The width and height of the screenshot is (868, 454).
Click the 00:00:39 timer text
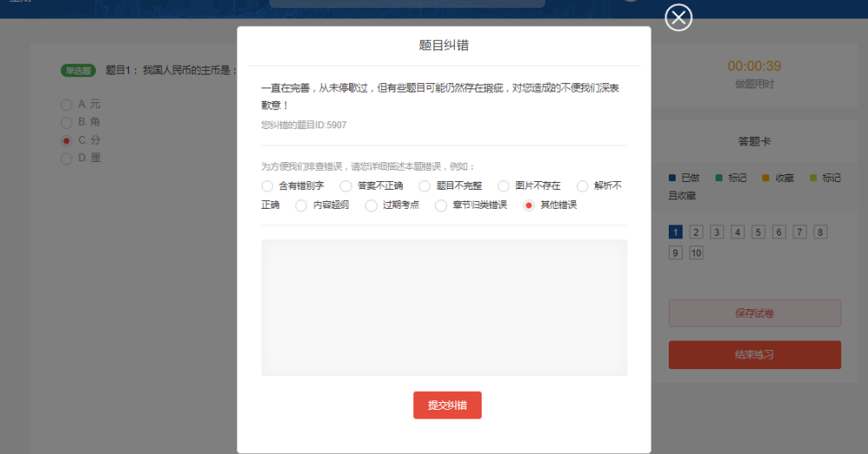click(x=754, y=67)
